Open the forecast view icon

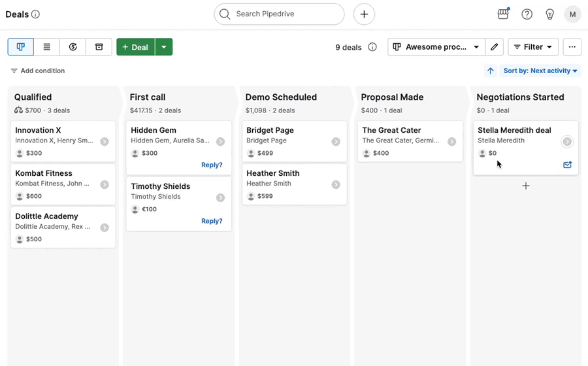73,47
